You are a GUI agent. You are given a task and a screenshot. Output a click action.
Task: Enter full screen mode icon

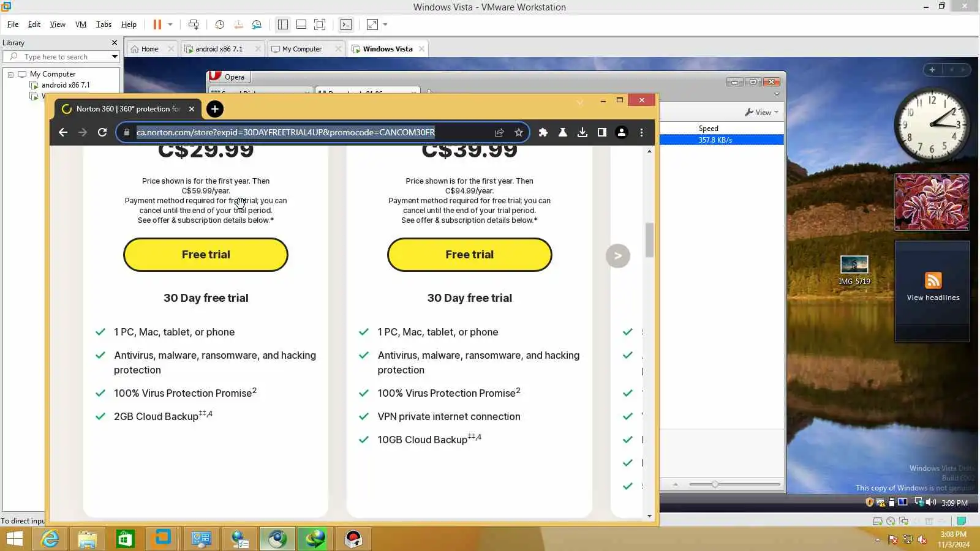click(320, 24)
